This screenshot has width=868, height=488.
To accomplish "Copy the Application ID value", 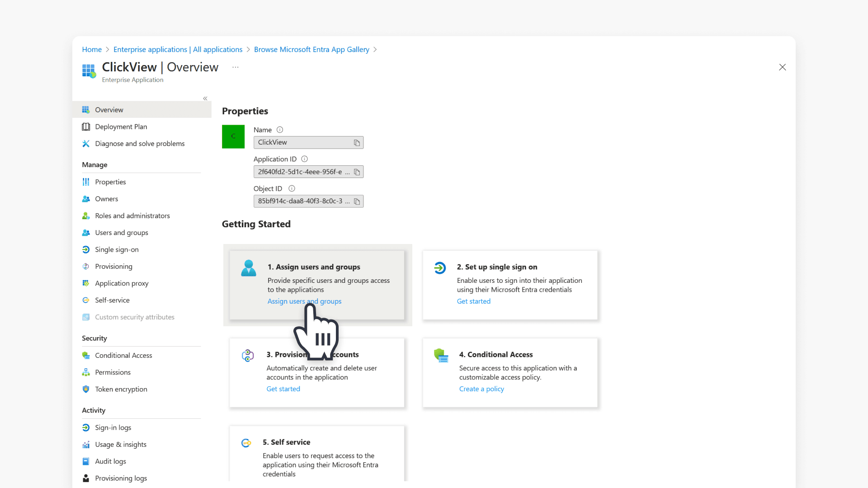I will click(357, 172).
